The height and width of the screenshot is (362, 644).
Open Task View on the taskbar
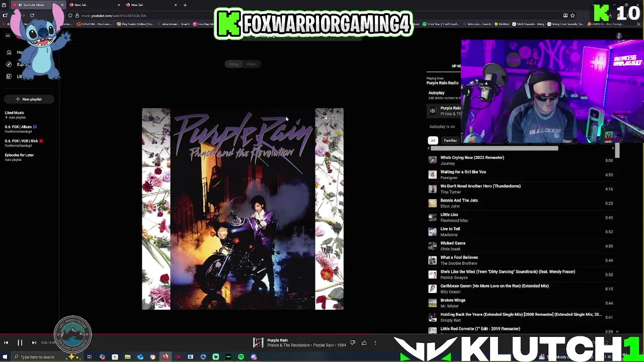pos(89,357)
